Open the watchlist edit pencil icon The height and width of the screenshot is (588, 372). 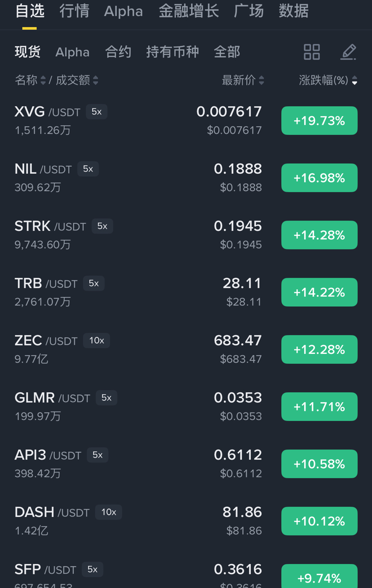click(348, 52)
